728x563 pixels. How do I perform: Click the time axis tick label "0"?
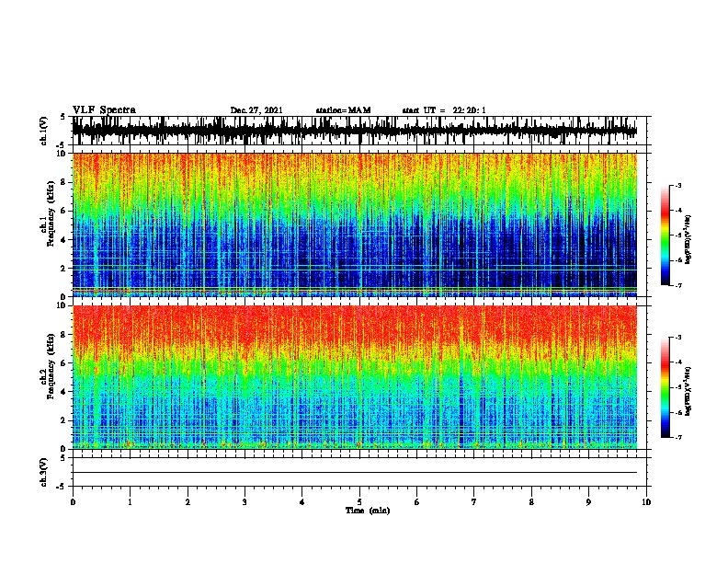click(73, 502)
